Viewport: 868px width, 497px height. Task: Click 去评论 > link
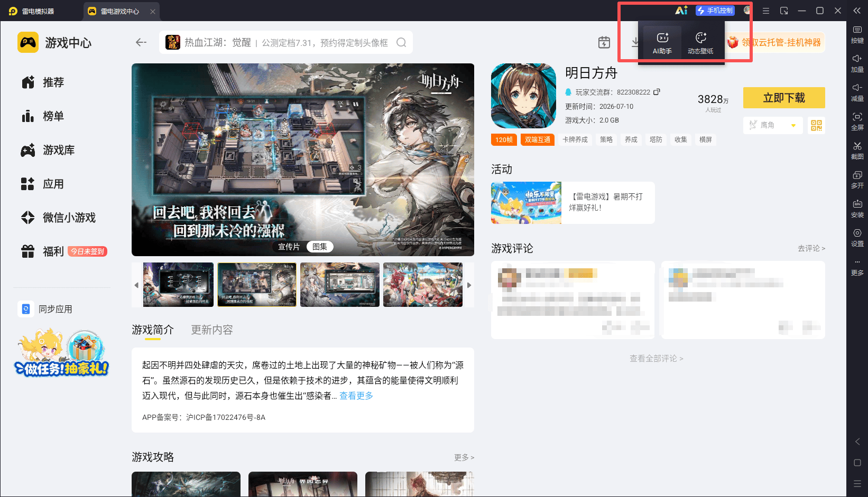point(811,248)
